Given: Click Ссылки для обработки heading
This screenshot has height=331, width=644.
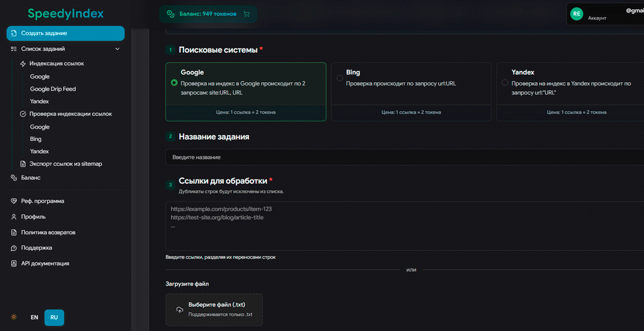Looking at the screenshot, I should (223, 181).
